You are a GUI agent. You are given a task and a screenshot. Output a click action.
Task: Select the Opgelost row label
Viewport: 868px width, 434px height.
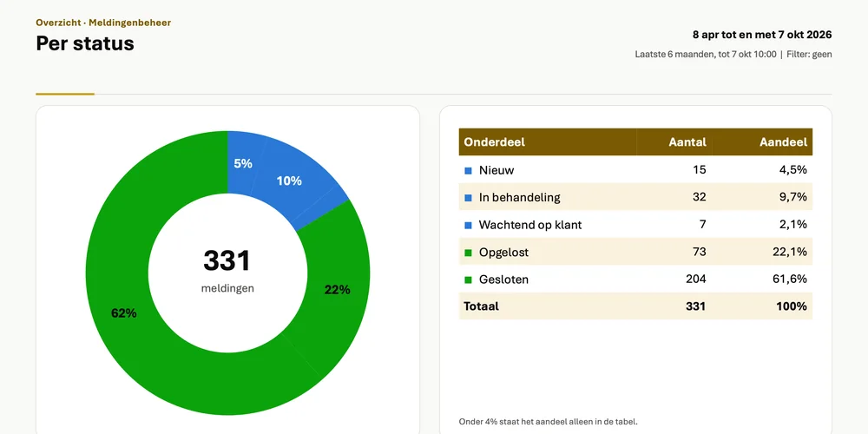click(503, 253)
